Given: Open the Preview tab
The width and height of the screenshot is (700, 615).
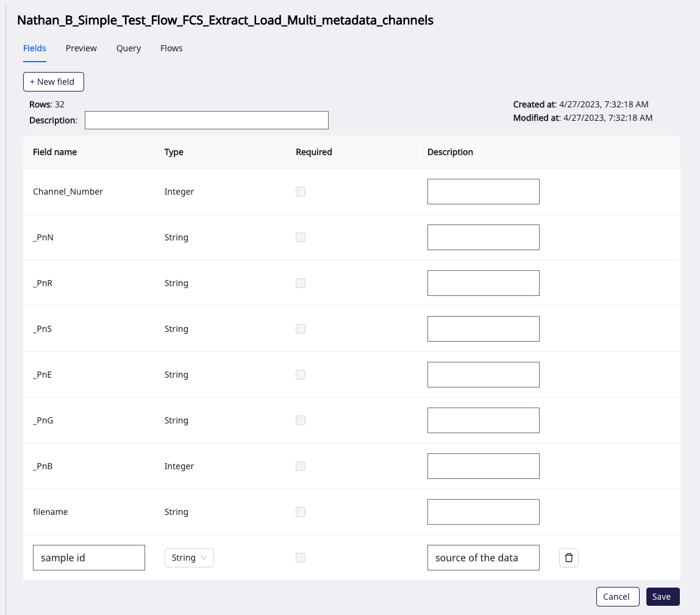Looking at the screenshot, I should 81,48.
